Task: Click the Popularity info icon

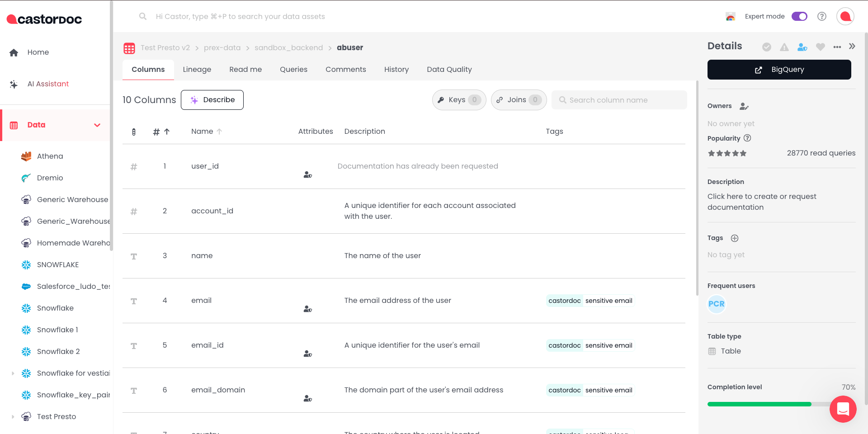Action: [x=747, y=138]
